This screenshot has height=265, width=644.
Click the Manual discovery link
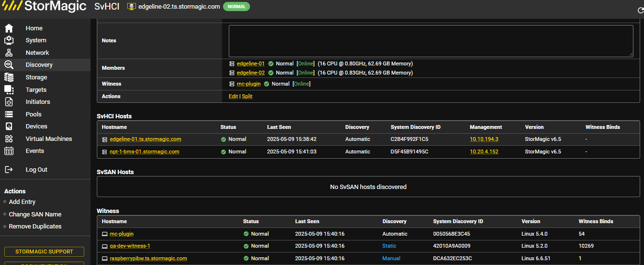click(x=391, y=259)
